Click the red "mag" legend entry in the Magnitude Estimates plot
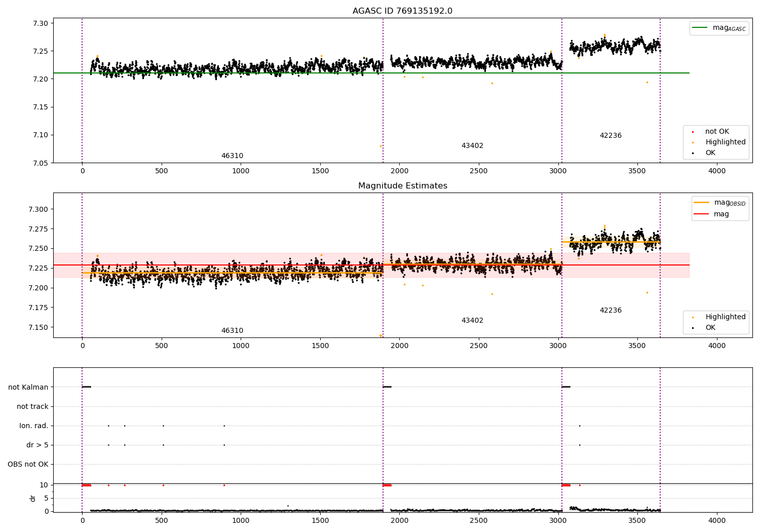The image size is (760, 532). point(712,214)
